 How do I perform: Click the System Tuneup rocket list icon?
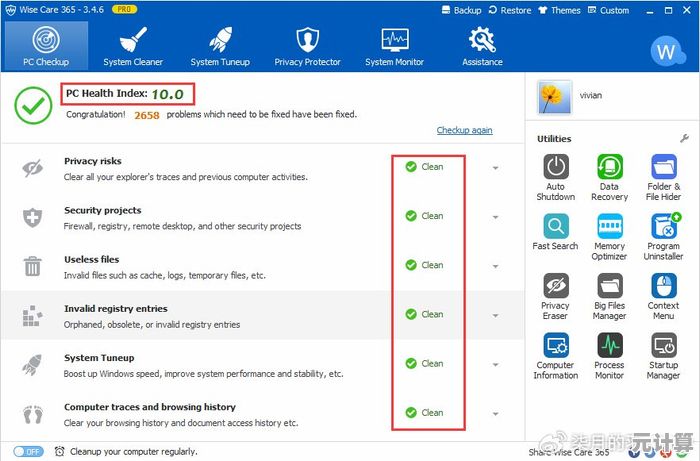point(33,365)
